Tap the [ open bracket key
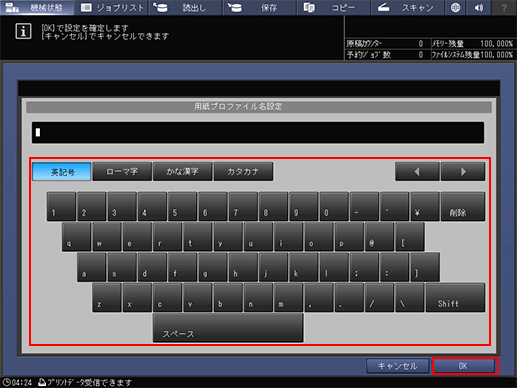 tap(410, 237)
